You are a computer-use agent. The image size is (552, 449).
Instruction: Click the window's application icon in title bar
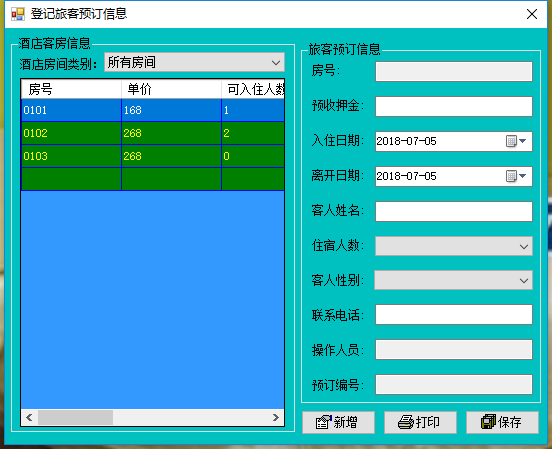click(x=18, y=14)
